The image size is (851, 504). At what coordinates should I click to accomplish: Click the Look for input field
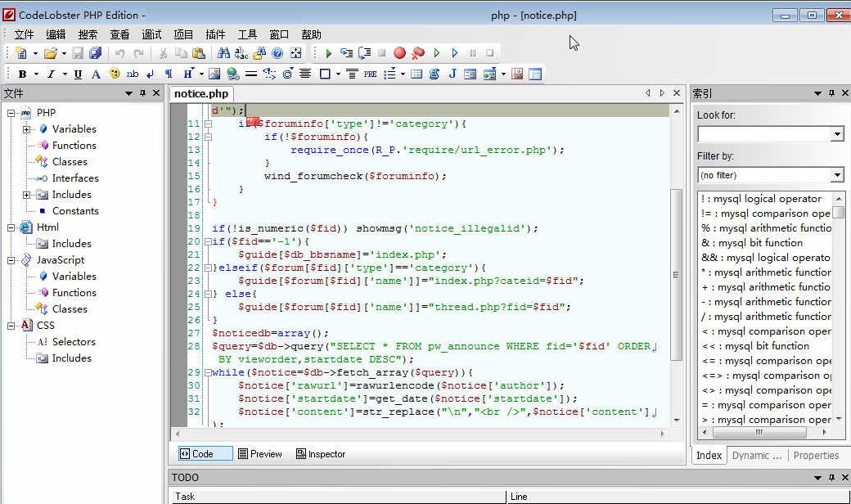point(764,133)
